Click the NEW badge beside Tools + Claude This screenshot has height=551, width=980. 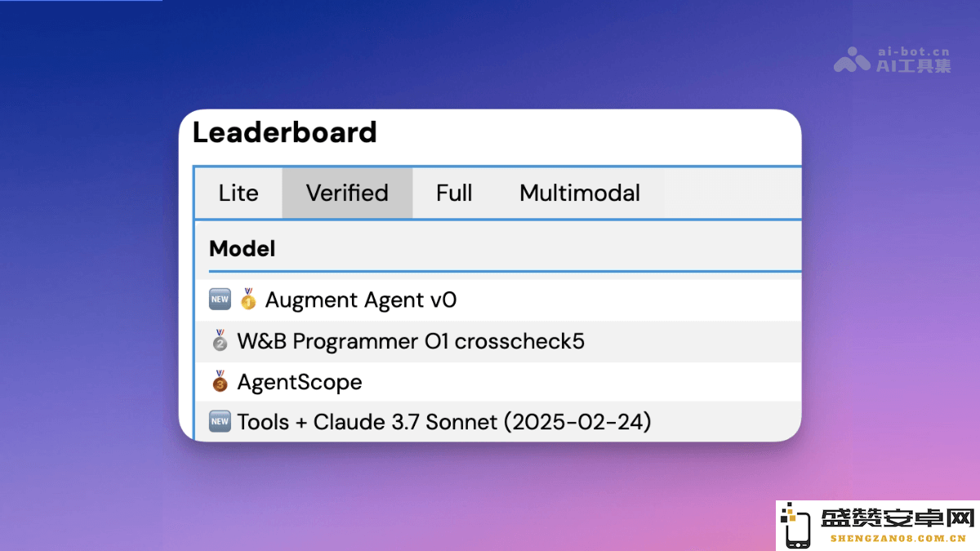[x=220, y=422]
